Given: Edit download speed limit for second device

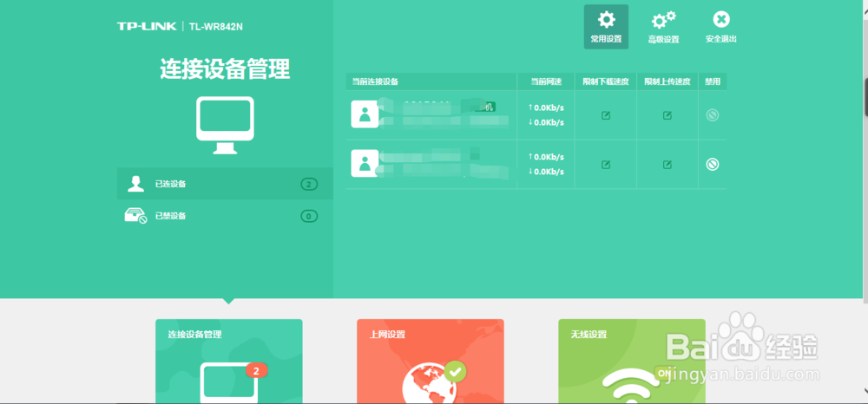Looking at the screenshot, I should pos(606,165).
